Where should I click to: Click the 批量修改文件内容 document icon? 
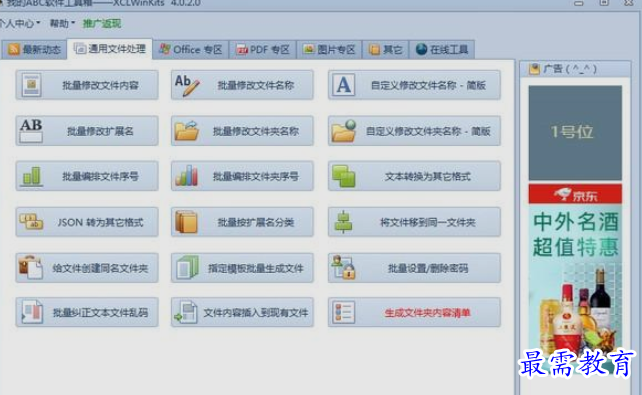[x=32, y=85]
